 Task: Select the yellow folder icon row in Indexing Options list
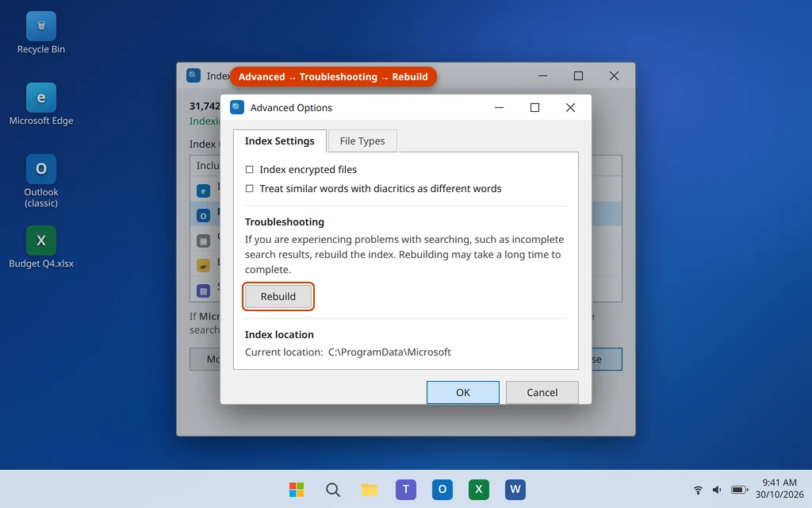[204, 266]
